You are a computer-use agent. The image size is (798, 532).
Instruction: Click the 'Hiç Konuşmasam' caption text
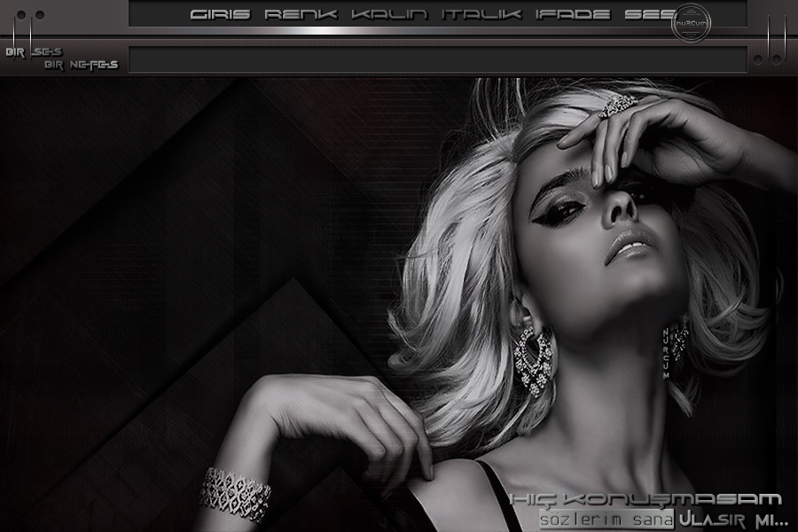(x=646, y=500)
